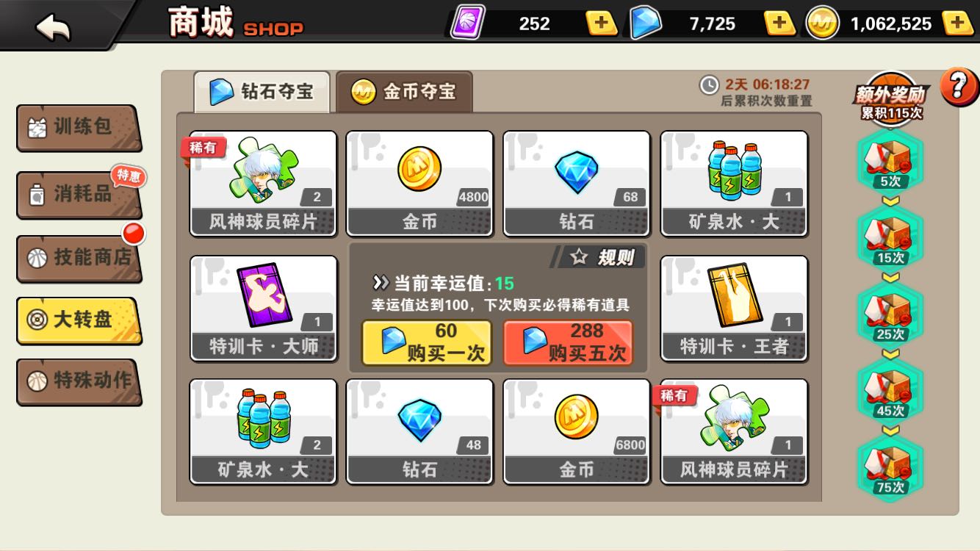Screen dimensions: 980x551
Task: Claim the 5次 reward chest
Action: pyautogui.click(x=890, y=162)
